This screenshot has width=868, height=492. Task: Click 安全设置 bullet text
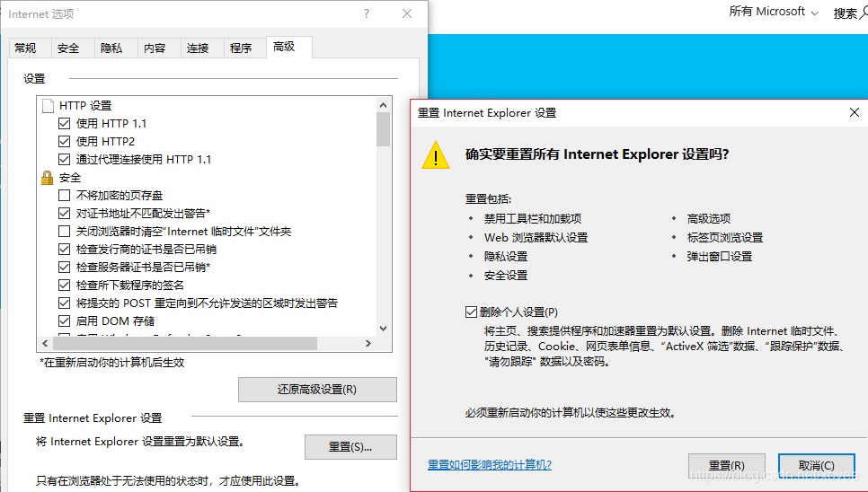pyautogui.click(x=505, y=275)
